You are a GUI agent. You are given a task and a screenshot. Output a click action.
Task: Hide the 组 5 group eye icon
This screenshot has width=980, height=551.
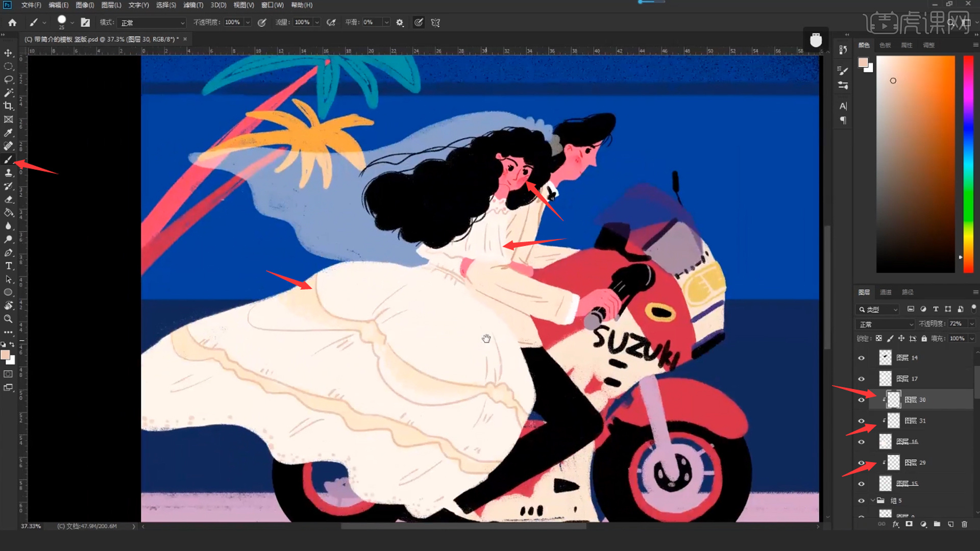(862, 501)
